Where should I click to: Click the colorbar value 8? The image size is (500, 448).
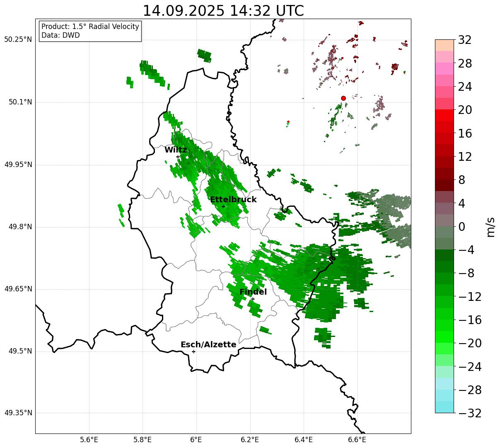pyautogui.click(x=461, y=180)
